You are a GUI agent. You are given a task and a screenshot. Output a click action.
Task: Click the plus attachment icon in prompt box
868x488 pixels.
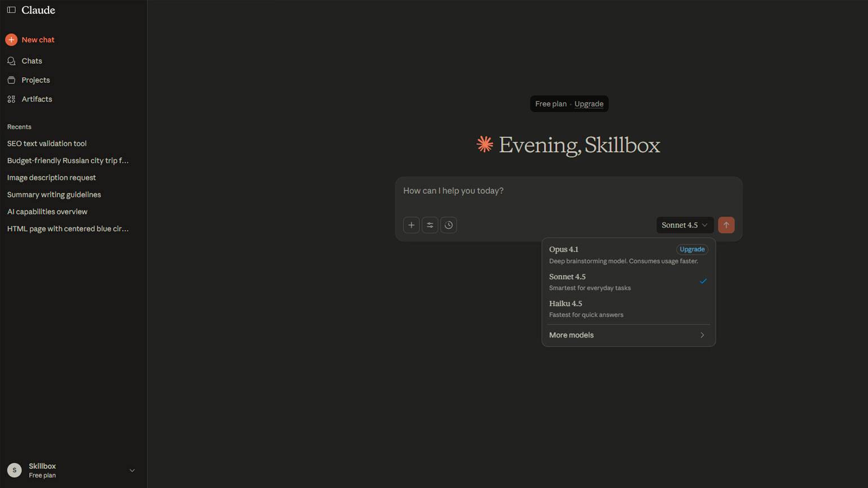coord(411,225)
